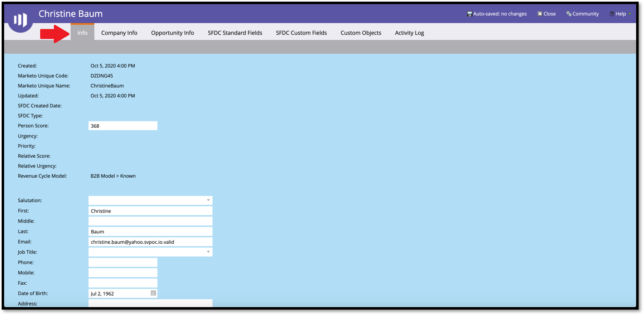
Task: Open the Help menu arrow
Action: (x=630, y=14)
